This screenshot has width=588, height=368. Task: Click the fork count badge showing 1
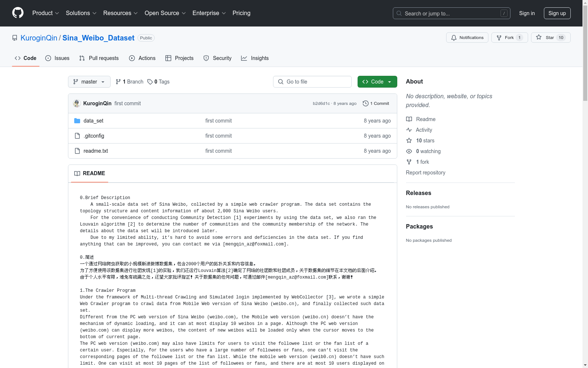pos(519,38)
